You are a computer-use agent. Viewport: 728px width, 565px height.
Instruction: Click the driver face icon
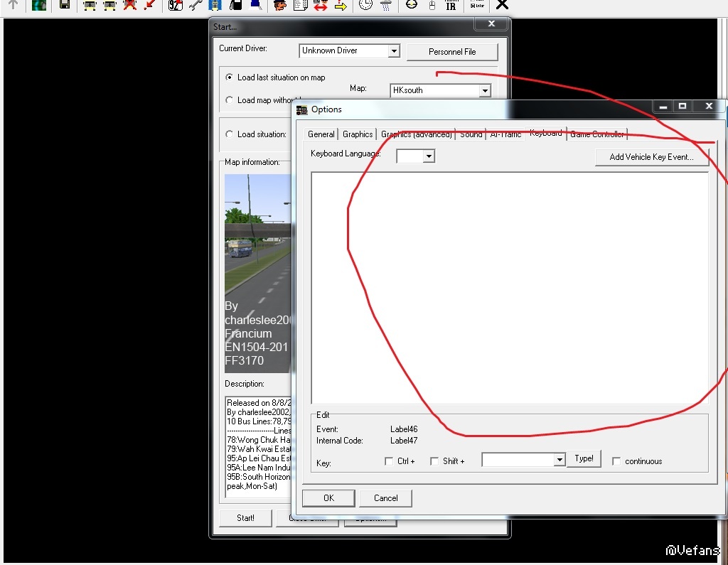point(279,5)
